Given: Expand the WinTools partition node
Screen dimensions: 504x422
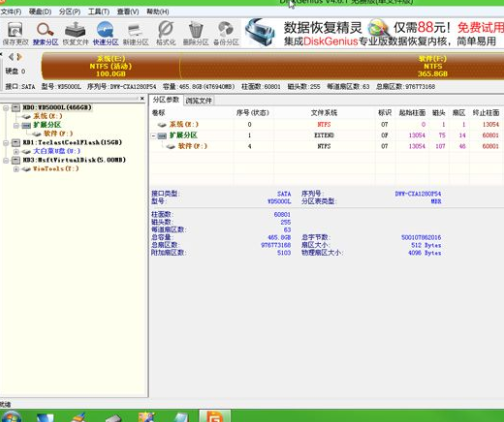Looking at the screenshot, I should 16,169.
